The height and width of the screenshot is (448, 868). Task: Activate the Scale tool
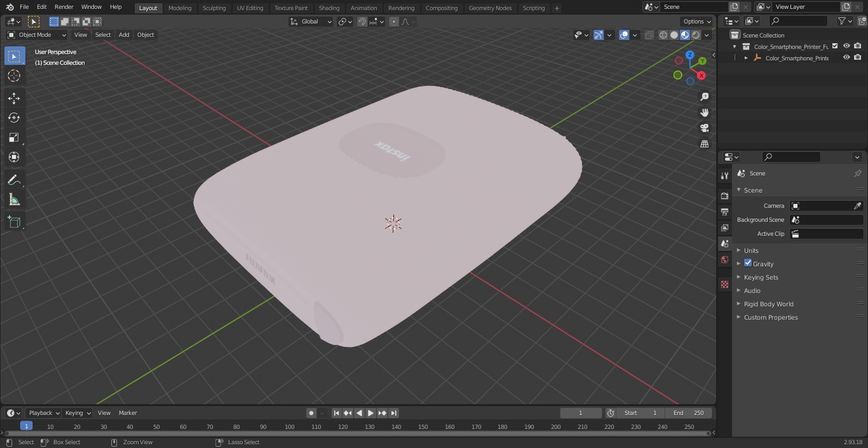(14, 137)
